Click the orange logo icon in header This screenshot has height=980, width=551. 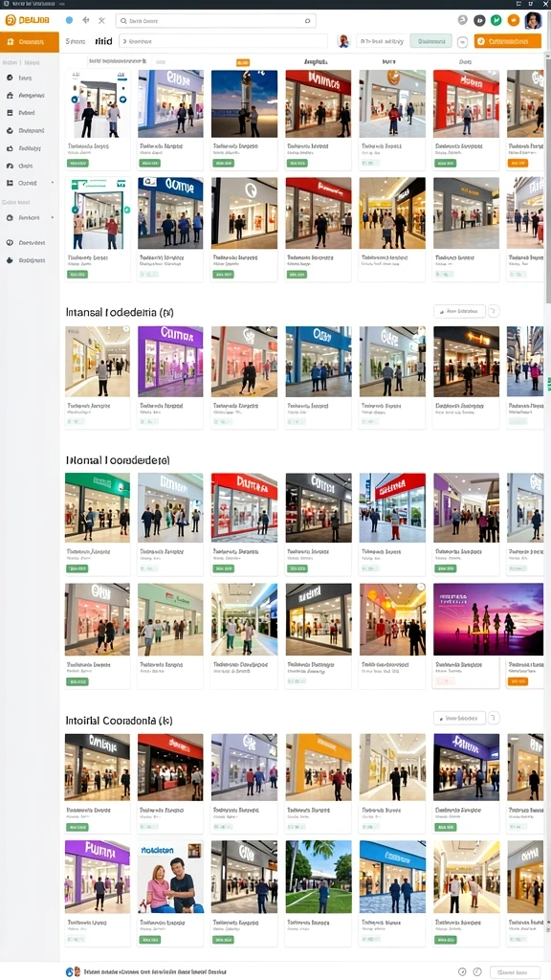(10, 20)
